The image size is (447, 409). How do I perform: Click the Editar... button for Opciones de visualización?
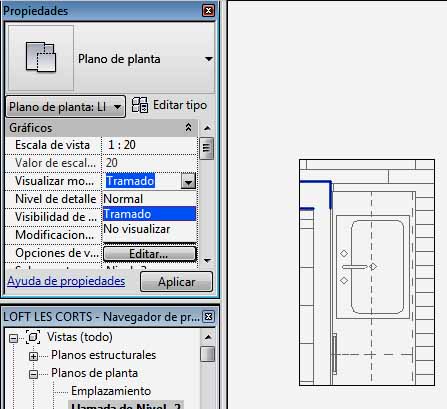[x=149, y=254]
